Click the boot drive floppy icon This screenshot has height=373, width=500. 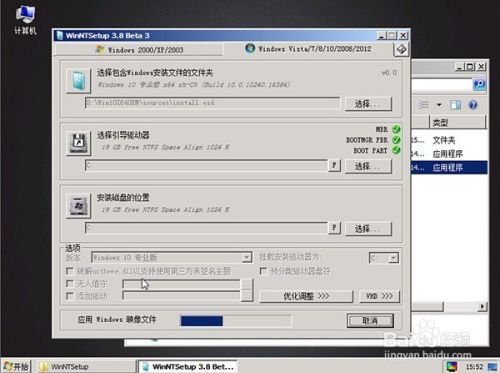click(78, 143)
